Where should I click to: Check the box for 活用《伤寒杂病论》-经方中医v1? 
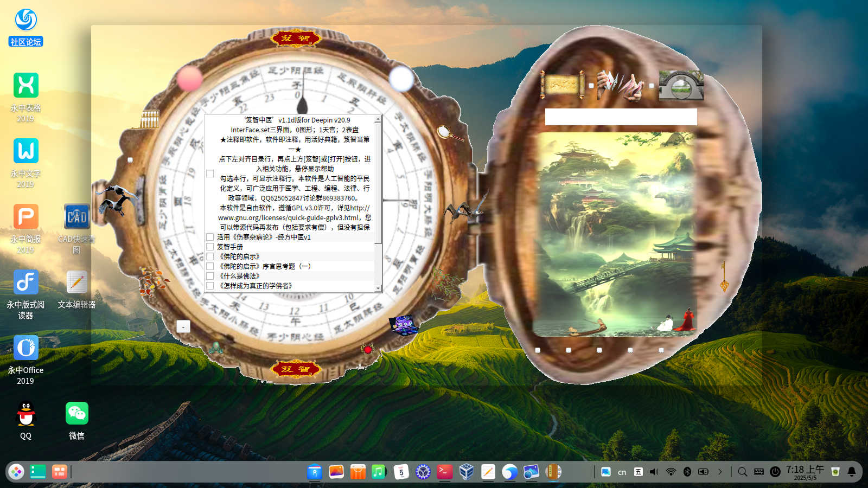pos(210,237)
